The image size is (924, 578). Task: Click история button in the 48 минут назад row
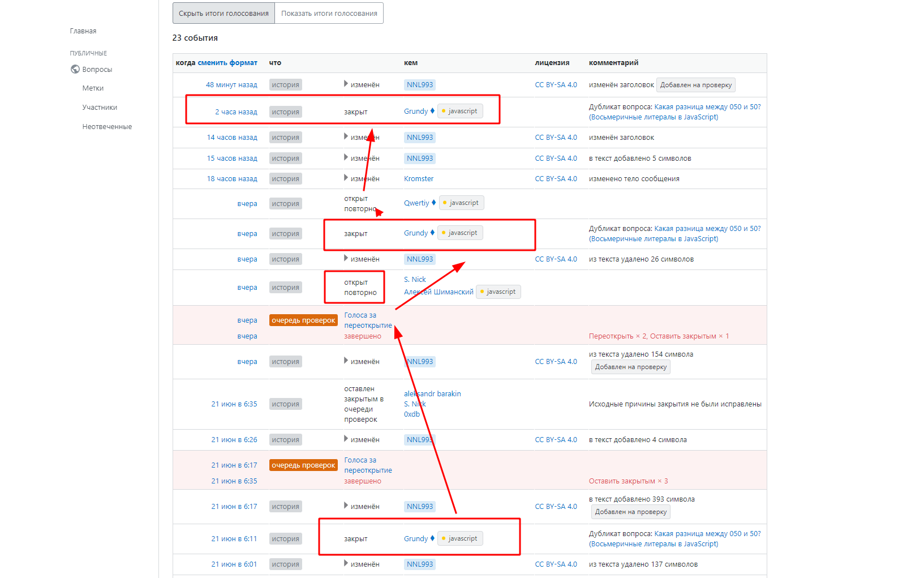tap(285, 85)
